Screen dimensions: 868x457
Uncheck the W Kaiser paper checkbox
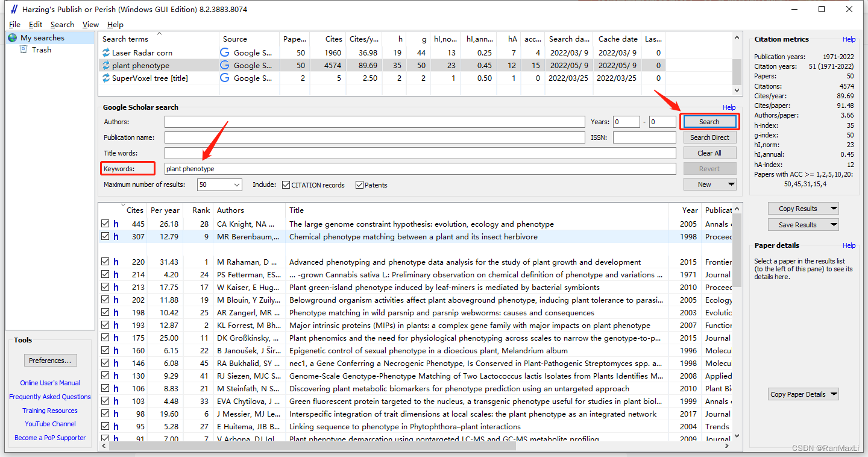(x=105, y=287)
